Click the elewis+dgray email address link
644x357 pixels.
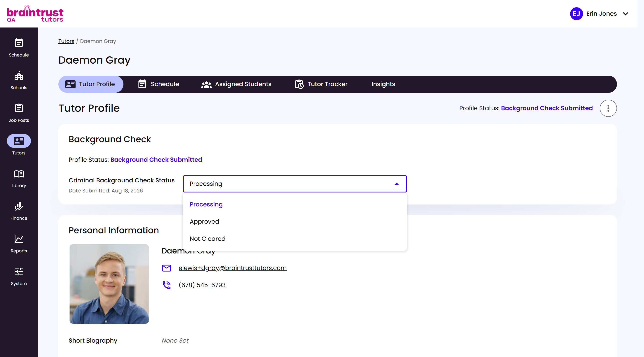pos(232,268)
